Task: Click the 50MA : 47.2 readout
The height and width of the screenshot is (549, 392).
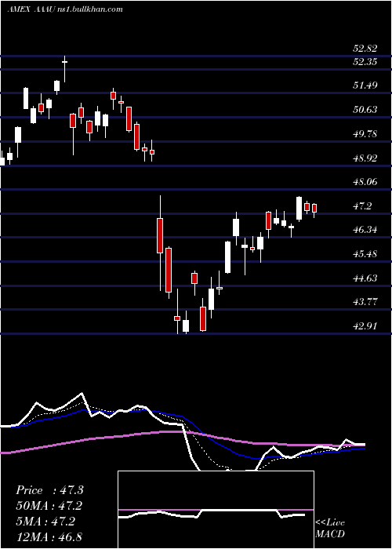Action: 49,506
